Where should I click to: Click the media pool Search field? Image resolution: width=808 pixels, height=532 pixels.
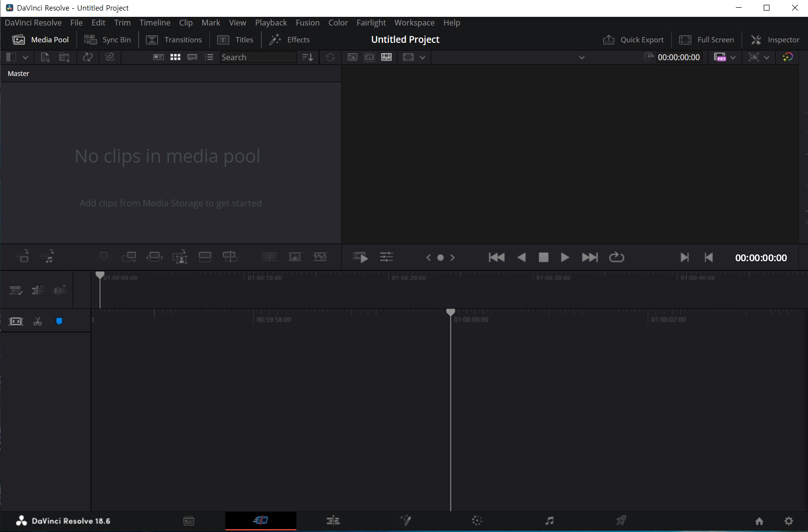pyautogui.click(x=258, y=57)
